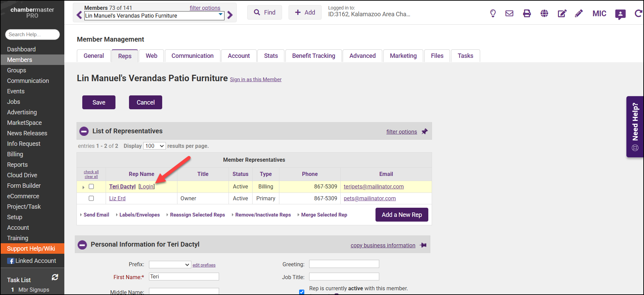
Task: Open the Prefix dropdown
Action: coord(170,265)
